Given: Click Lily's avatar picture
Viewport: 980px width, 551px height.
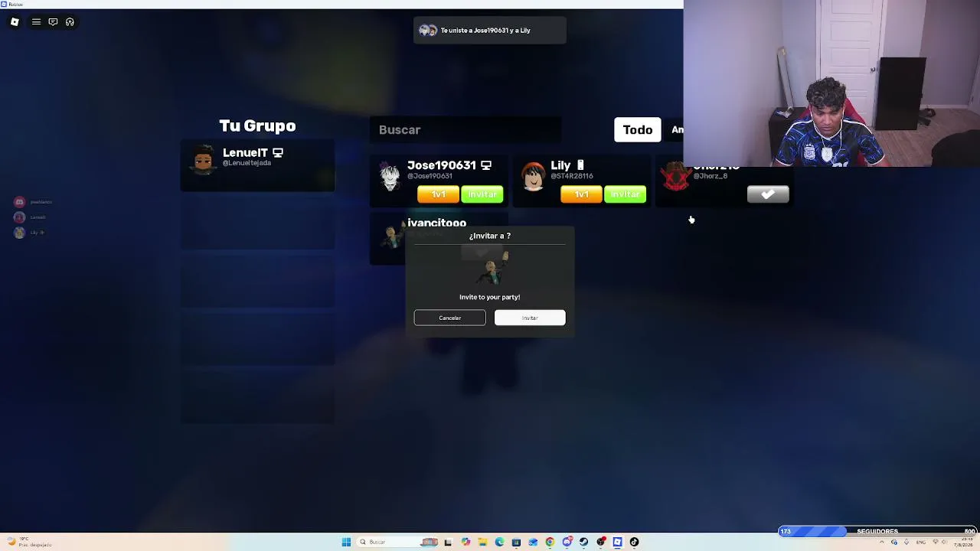Looking at the screenshot, I should (533, 178).
